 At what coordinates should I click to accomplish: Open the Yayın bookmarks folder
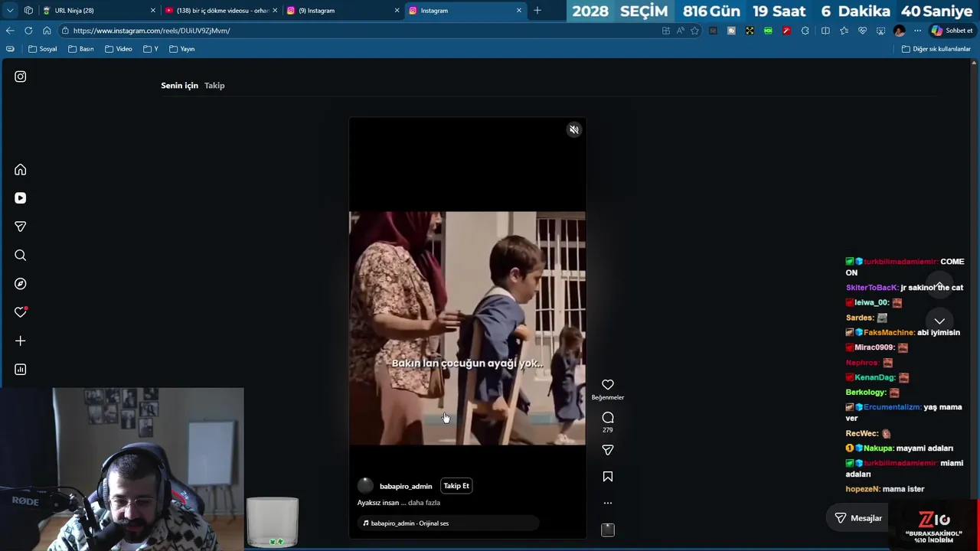(x=182, y=49)
